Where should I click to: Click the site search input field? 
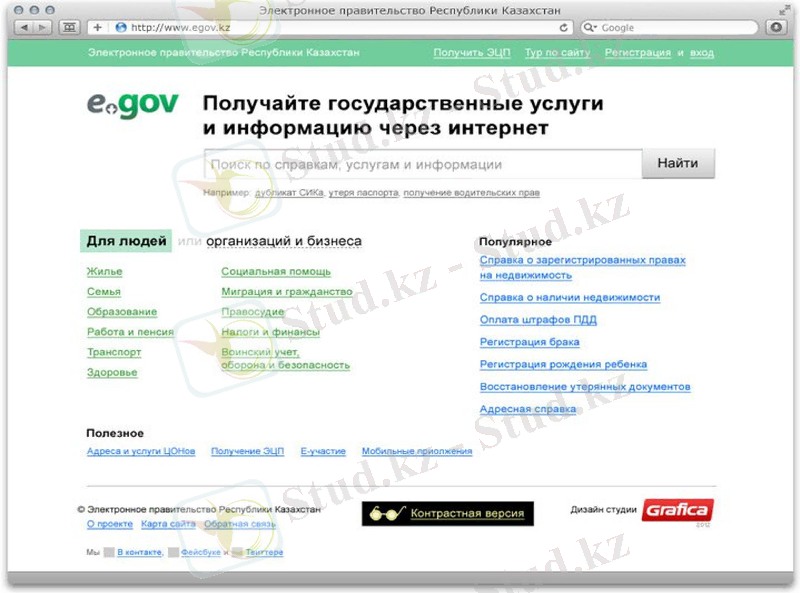pyautogui.click(x=422, y=164)
